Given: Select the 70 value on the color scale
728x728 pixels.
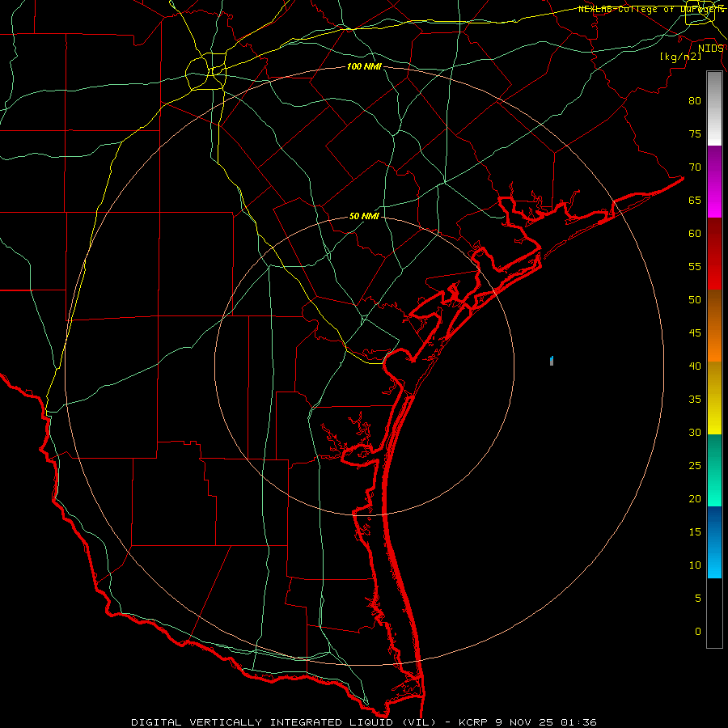Looking at the screenshot, I should coord(695,167).
